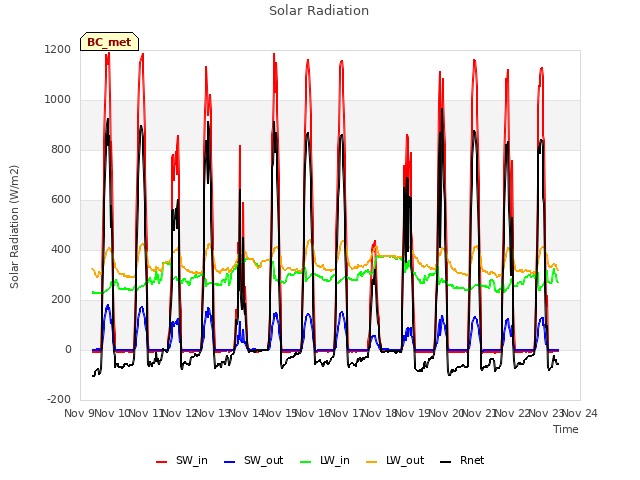
Task: Click the 400 y-axis tick label
Action: click(61, 249)
